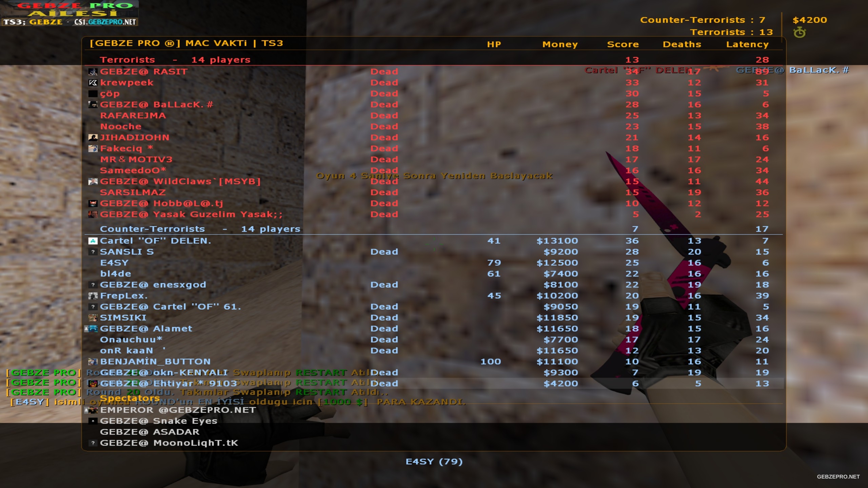Click the stopwatch timer icon under the money

click(x=799, y=33)
